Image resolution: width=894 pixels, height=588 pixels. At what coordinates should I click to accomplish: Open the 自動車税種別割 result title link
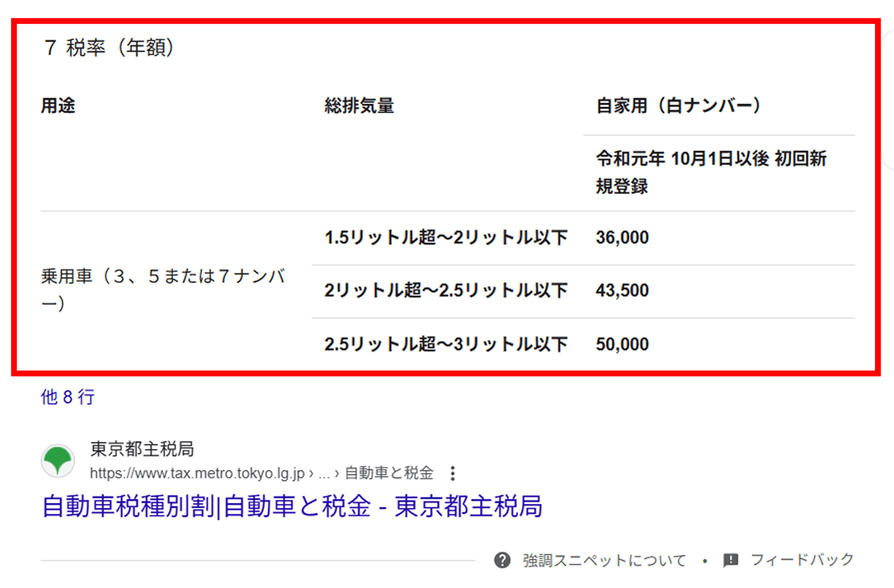pos(292,506)
